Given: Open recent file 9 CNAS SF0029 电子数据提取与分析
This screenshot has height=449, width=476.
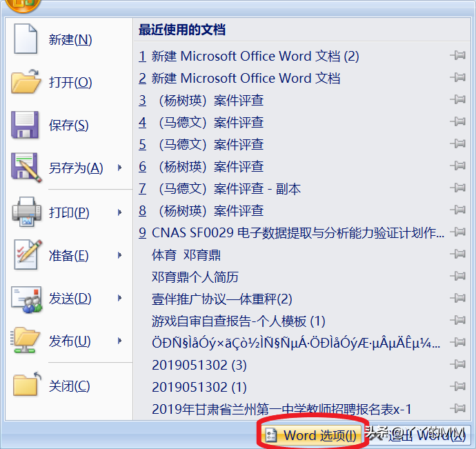Looking at the screenshot, I should (x=291, y=233).
